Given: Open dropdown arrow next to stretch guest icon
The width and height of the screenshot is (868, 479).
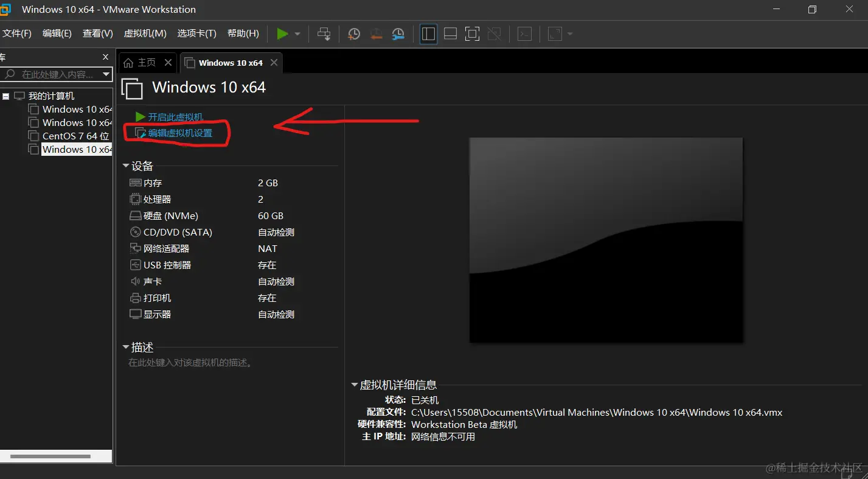Looking at the screenshot, I should pyautogui.click(x=570, y=34).
